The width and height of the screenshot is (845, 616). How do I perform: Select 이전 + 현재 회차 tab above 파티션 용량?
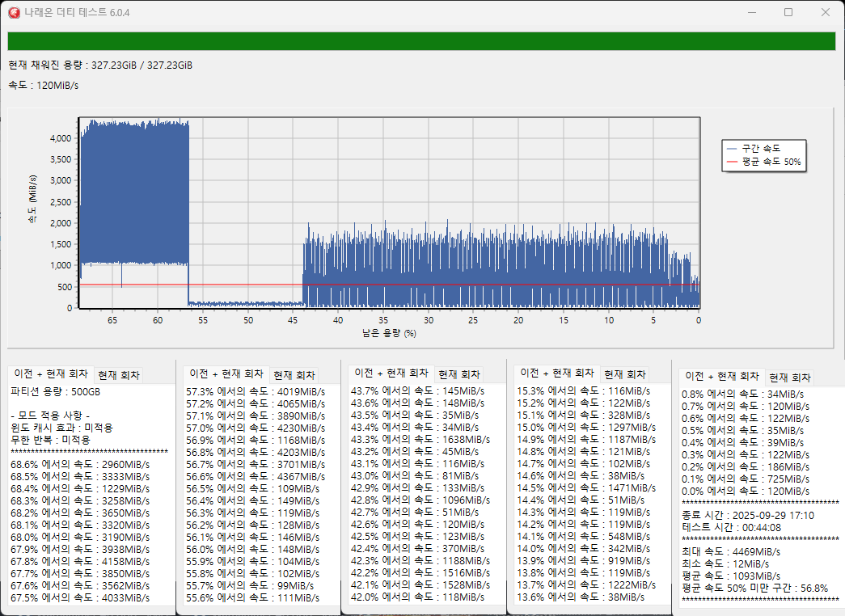click(x=50, y=374)
